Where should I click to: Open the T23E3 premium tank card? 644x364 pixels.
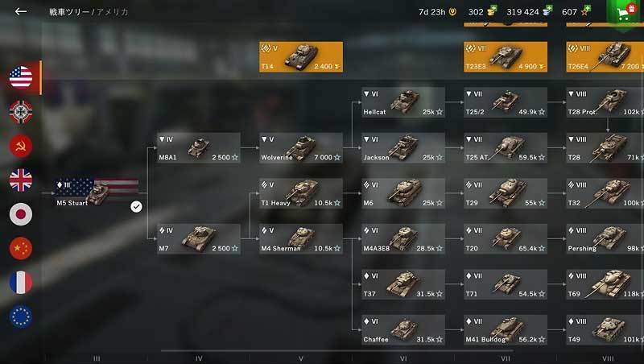tap(506, 56)
